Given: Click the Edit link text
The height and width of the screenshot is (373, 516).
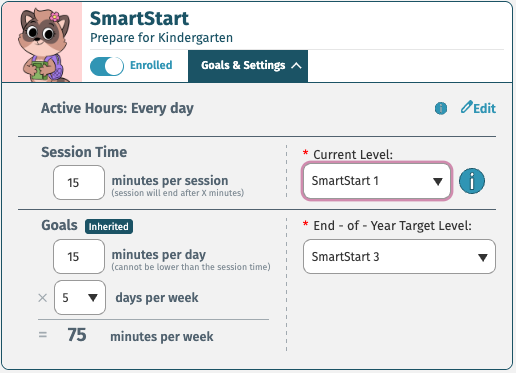Looking at the screenshot, I should [485, 109].
